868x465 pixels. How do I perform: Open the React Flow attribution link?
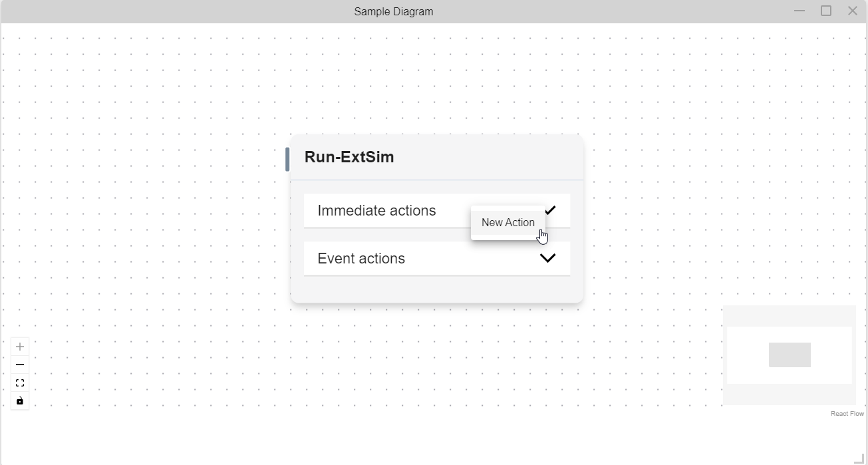click(x=847, y=414)
